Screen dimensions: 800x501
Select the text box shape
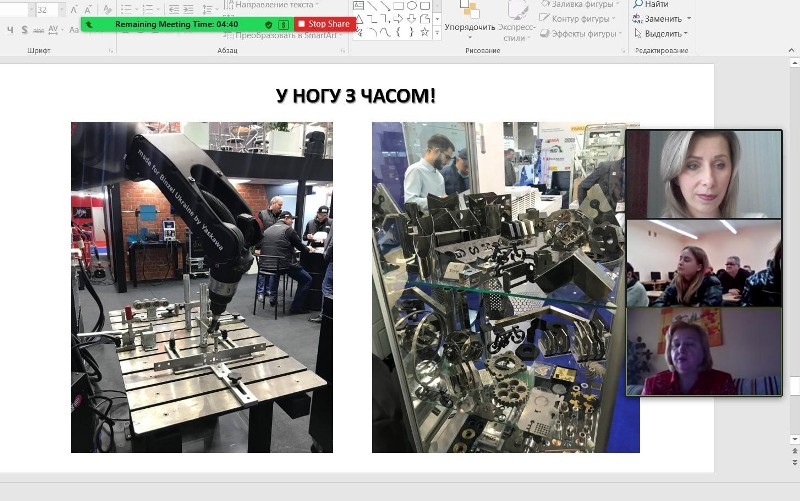tap(359, 6)
